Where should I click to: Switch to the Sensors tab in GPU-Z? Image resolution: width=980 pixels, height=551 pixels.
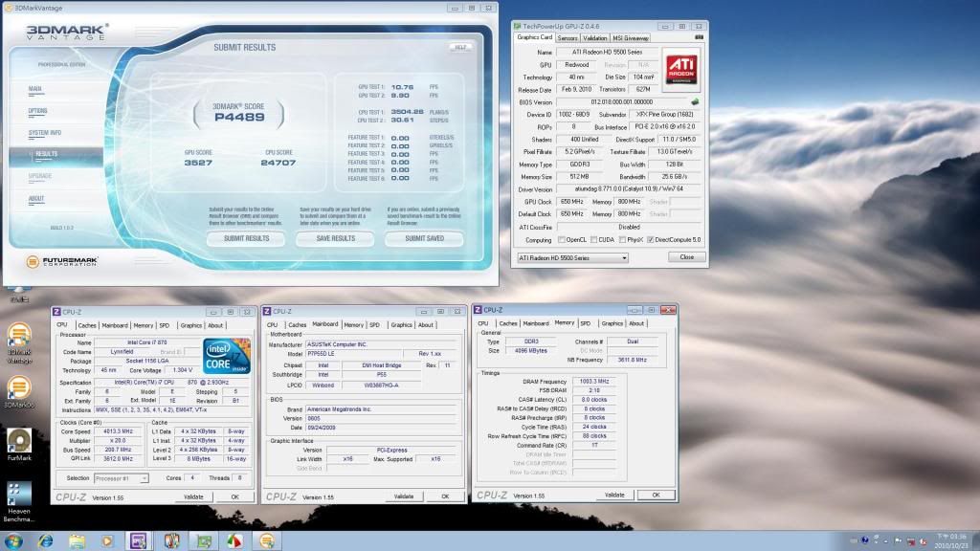point(568,38)
